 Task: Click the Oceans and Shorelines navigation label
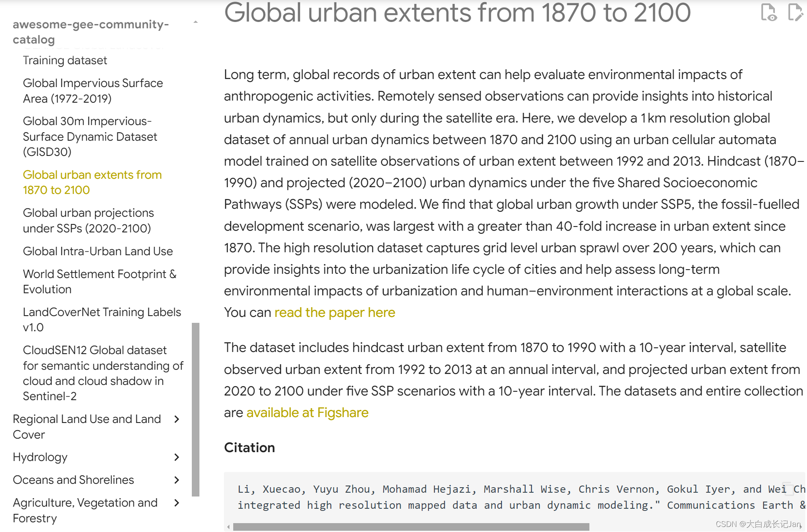[x=74, y=480]
